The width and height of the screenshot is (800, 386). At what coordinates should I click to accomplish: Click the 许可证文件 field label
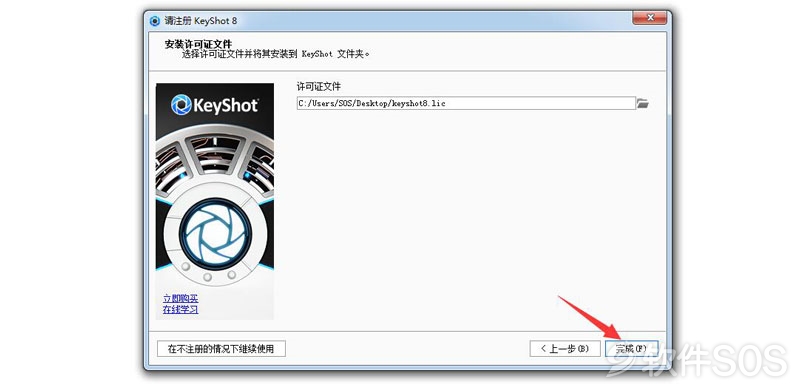(x=318, y=87)
